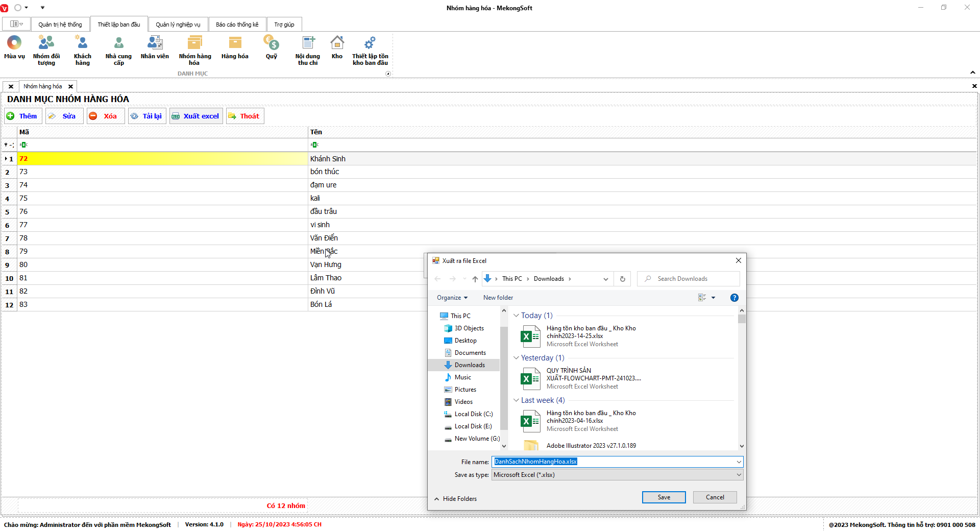980x531 pixels.
Task: Click the Kho warehouse icon
Action: pyautogui.click(x=337, y=47)
